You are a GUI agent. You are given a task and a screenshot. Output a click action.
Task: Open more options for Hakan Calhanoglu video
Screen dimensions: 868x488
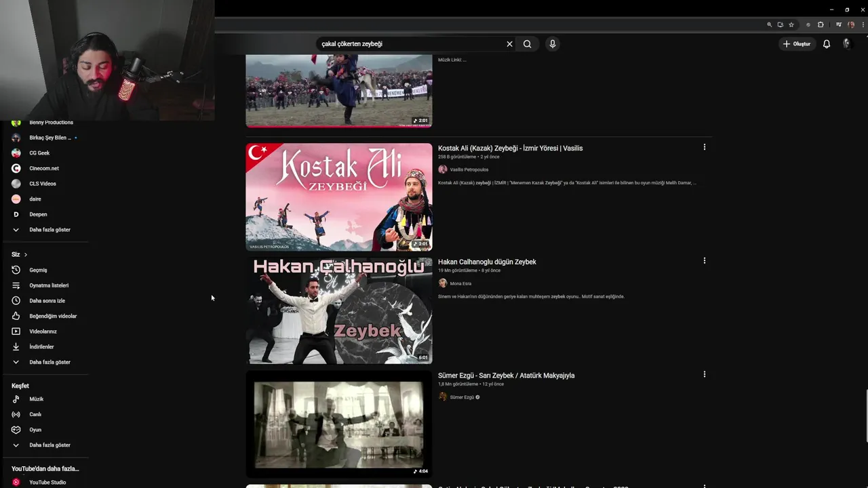[x=704, y=261]
